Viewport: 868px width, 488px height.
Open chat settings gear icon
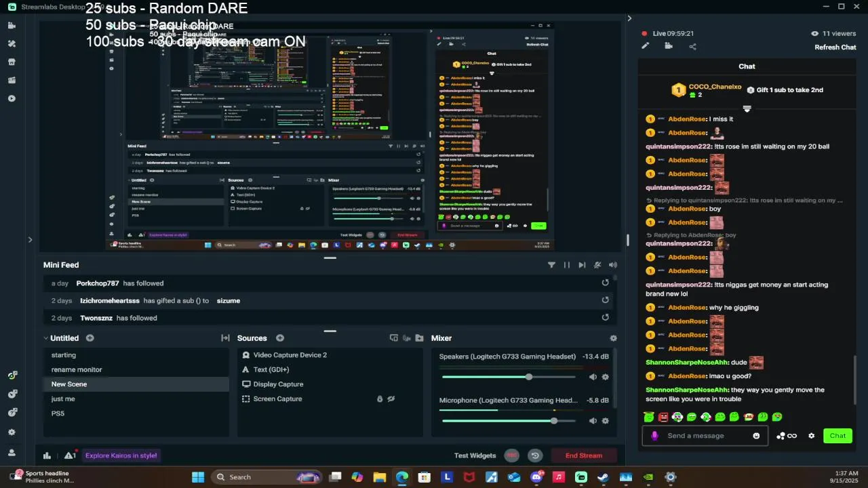tap(811, 436)
